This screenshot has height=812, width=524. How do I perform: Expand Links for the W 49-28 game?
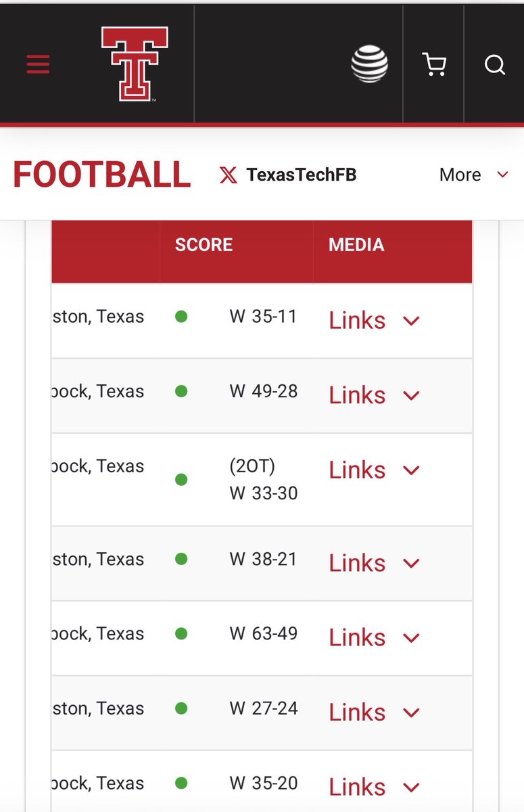pos(375,394)
